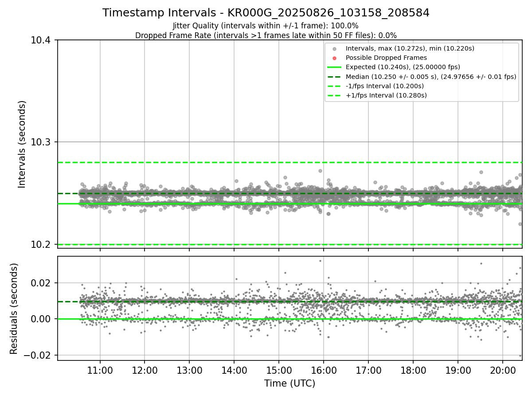Click the 20:00 time tick label
Viewport: 532px width, 399px height.
(x=503, y=370)
